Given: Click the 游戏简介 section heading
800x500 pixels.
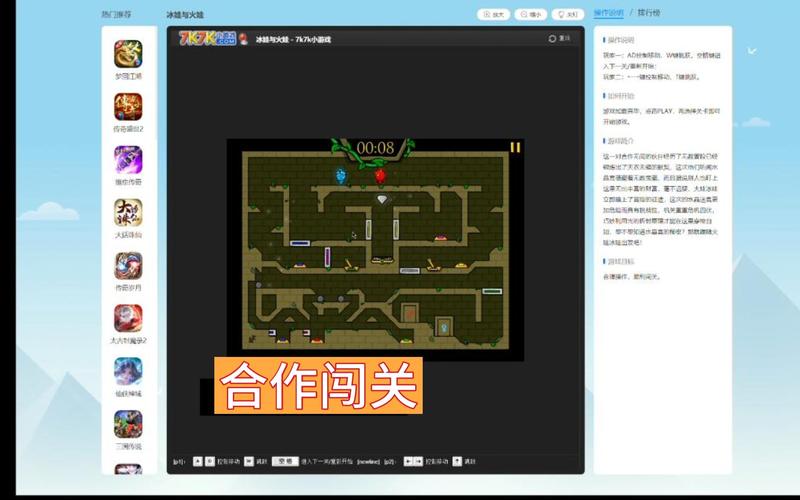Looking at the screenshot, I should click(620, 141).
